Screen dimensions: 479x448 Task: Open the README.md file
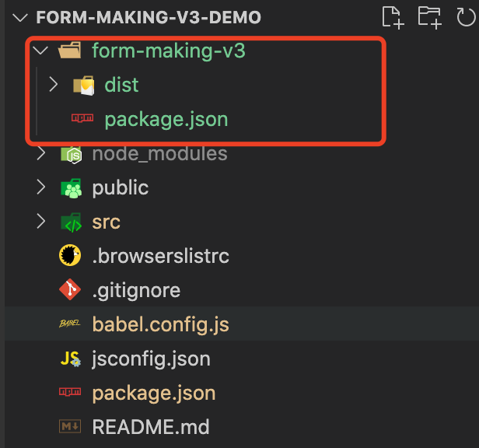pos(150,427)
